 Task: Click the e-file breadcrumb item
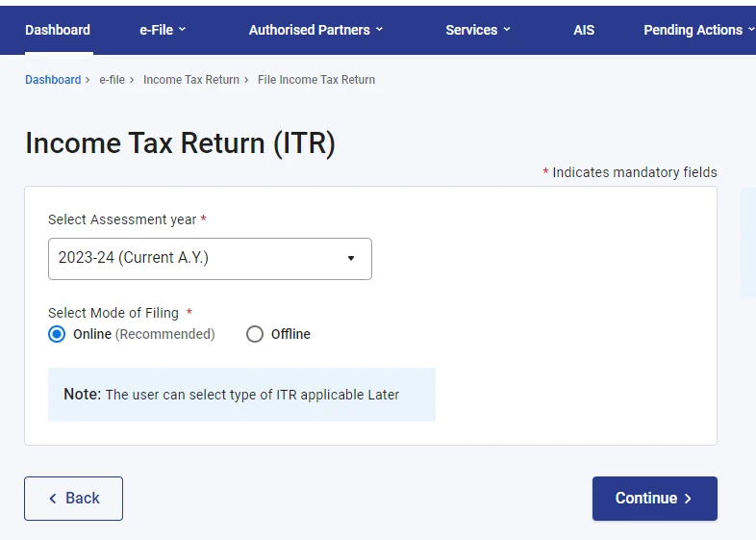pyautogui.click(x=113, y=80)
